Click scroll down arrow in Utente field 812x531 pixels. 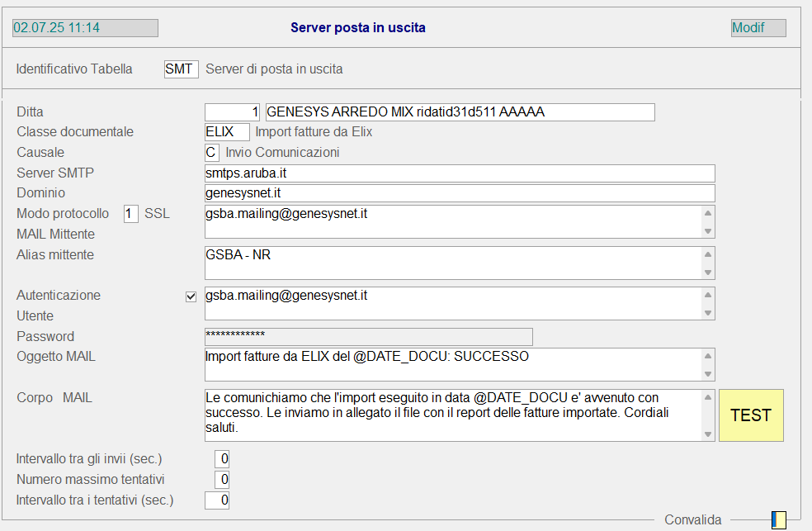tap(707, 313)
